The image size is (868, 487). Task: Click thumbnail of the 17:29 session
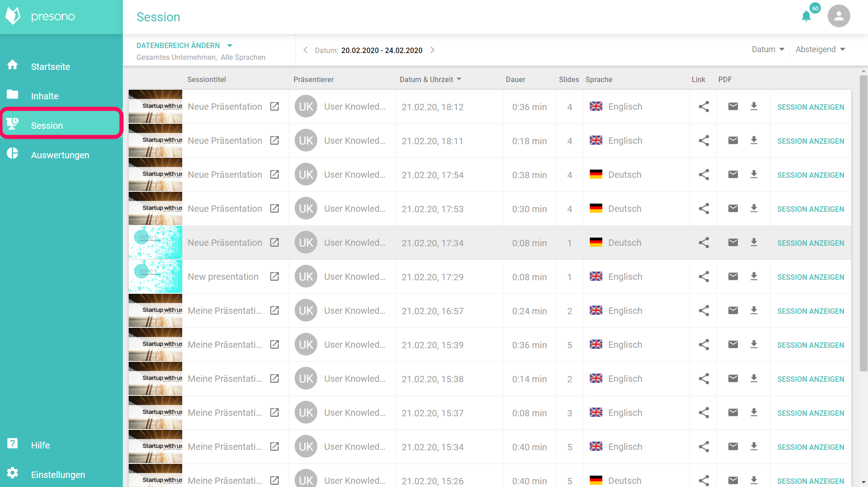point(155,277)
